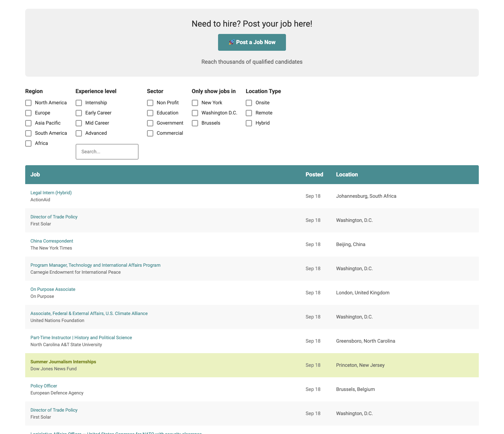
Task: Toggle the Education sector checkbox
Action: click(x=150, y=113)
